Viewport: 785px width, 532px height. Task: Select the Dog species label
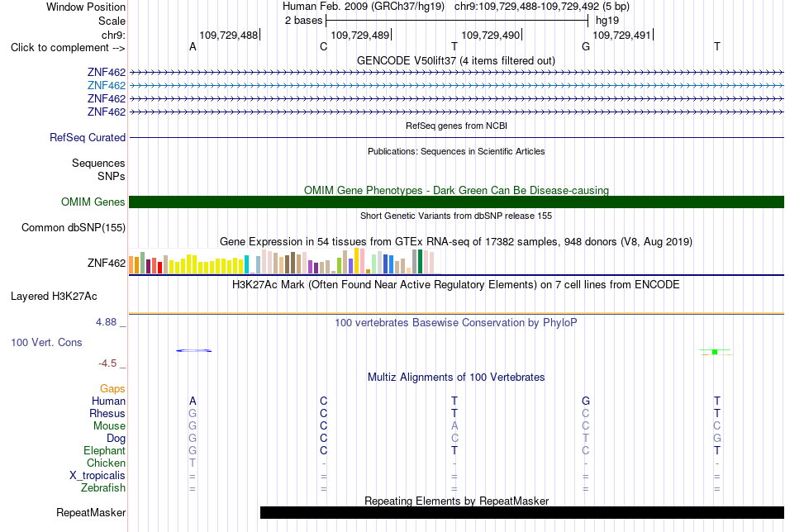click(116, 439)
